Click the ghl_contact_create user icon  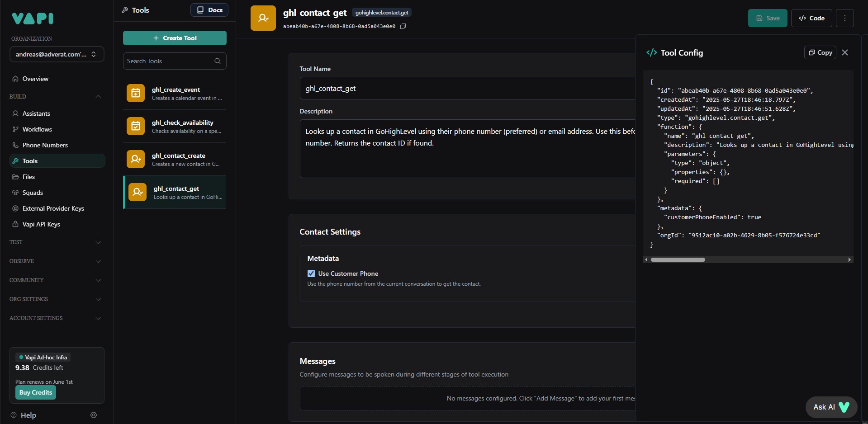click(x=136, y=159)
